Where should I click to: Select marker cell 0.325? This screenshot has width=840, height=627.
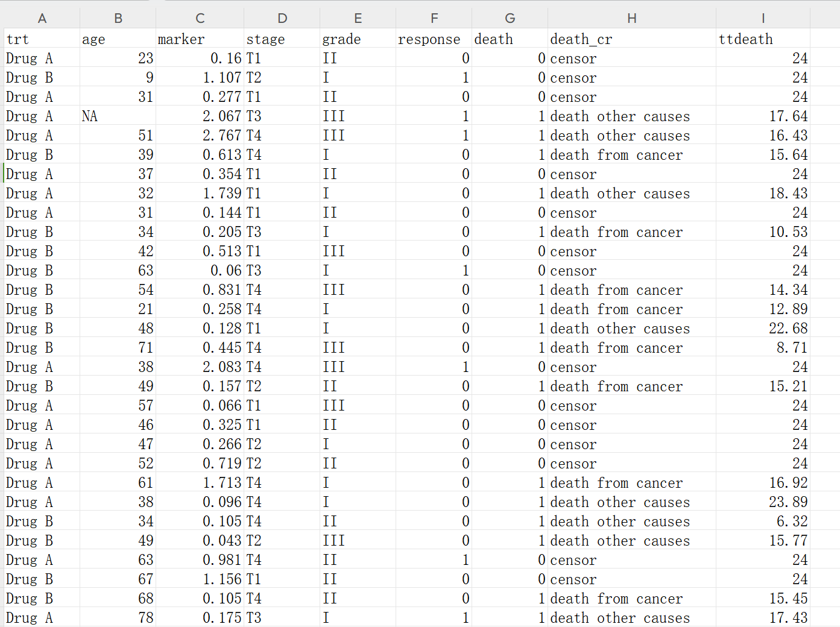(200, 424)
